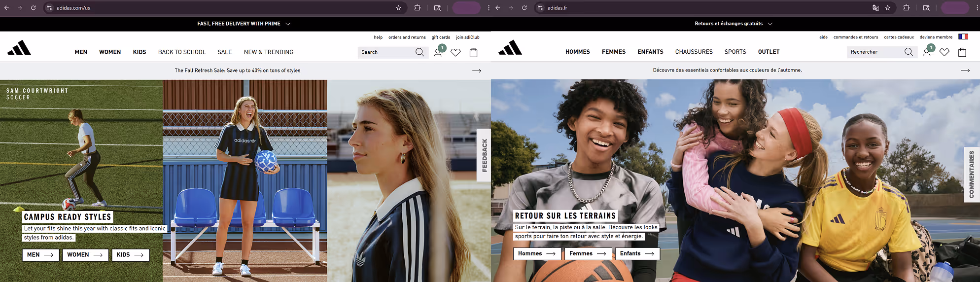The image size is (980, 282).
Task: Click the adidas logo on the French site
Action: (x=510, y=48)
